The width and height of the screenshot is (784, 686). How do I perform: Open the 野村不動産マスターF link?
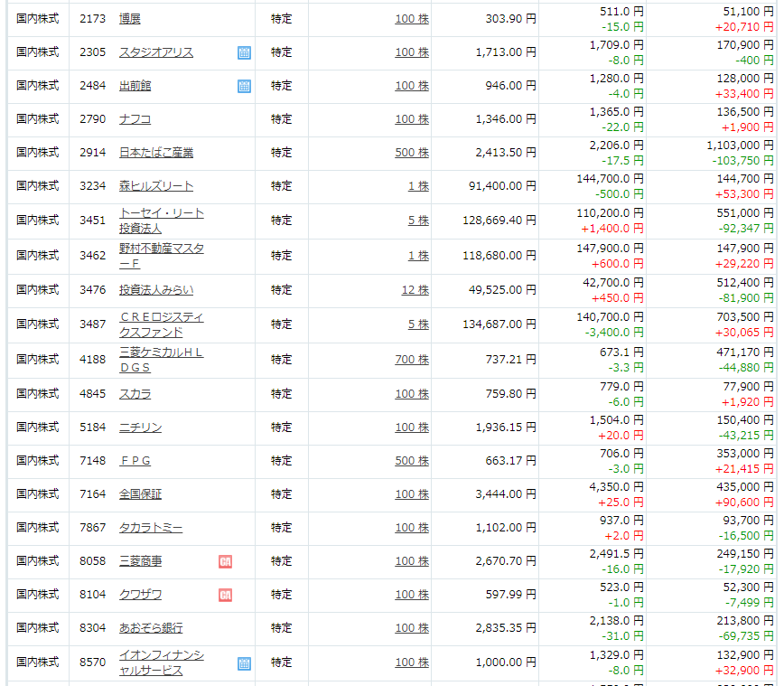(162, 256)
